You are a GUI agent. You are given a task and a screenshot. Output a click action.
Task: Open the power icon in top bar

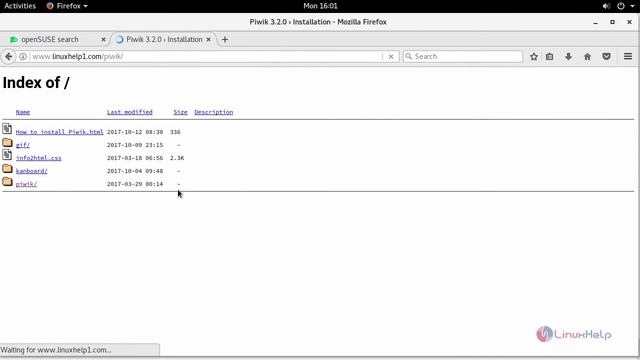(x=621, y=6)
